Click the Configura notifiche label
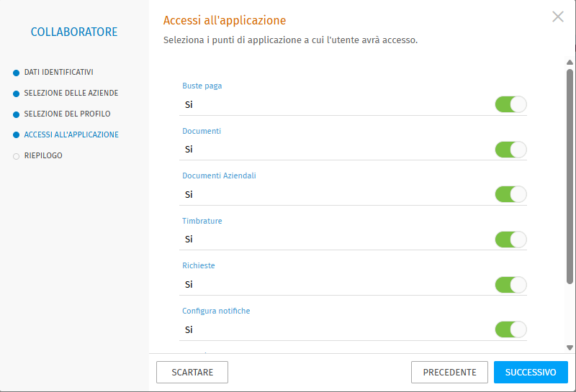Screen dimensions: 576x392 216,311
